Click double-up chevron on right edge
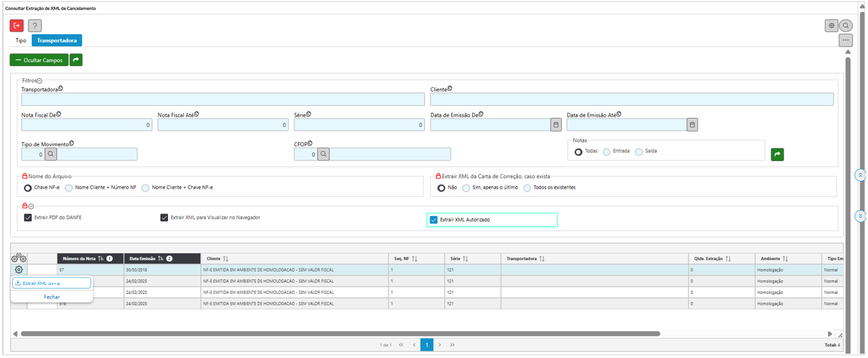 (860, 175)
